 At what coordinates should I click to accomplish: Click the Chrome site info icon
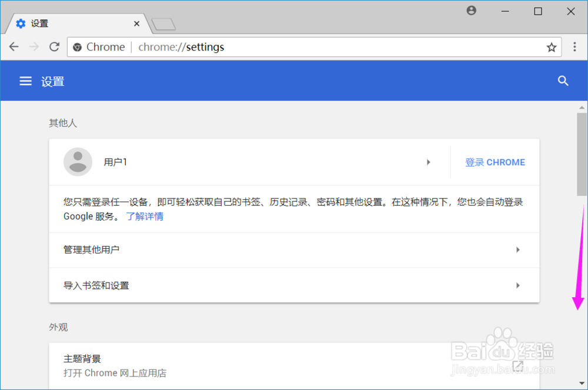[77, 47]
